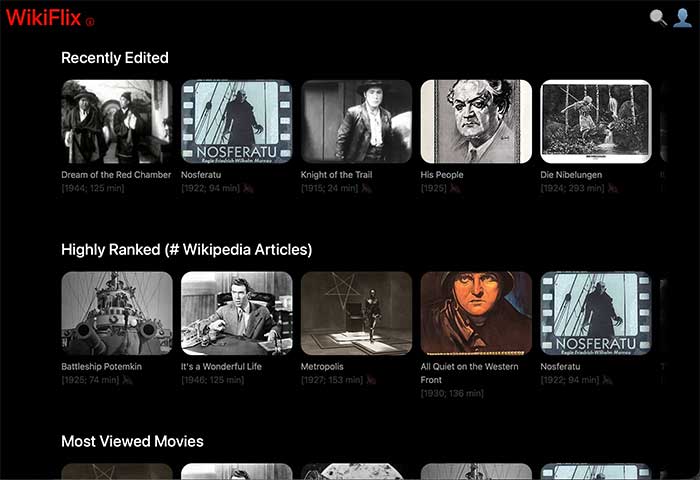Click the Die Nibelungen title
The height and width of the screenshot is (480, 700).
coord(571,175)
